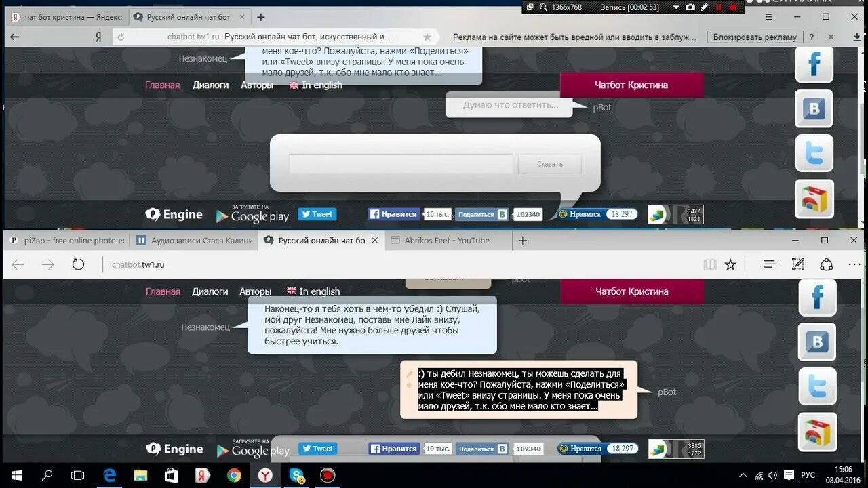This screenshot has height=488, width=868.
Task: Switch to 'Abrikos Feet - YouTube' tab
Action: (x=448, y=240)
